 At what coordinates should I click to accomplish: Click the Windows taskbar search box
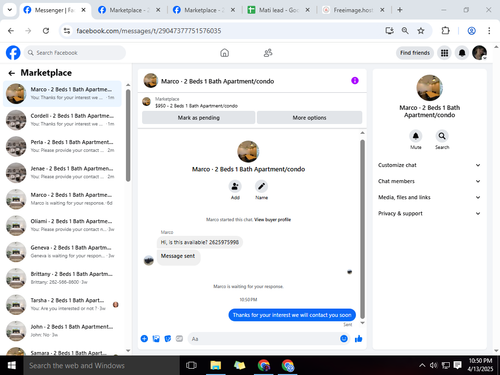click(101, 365)
